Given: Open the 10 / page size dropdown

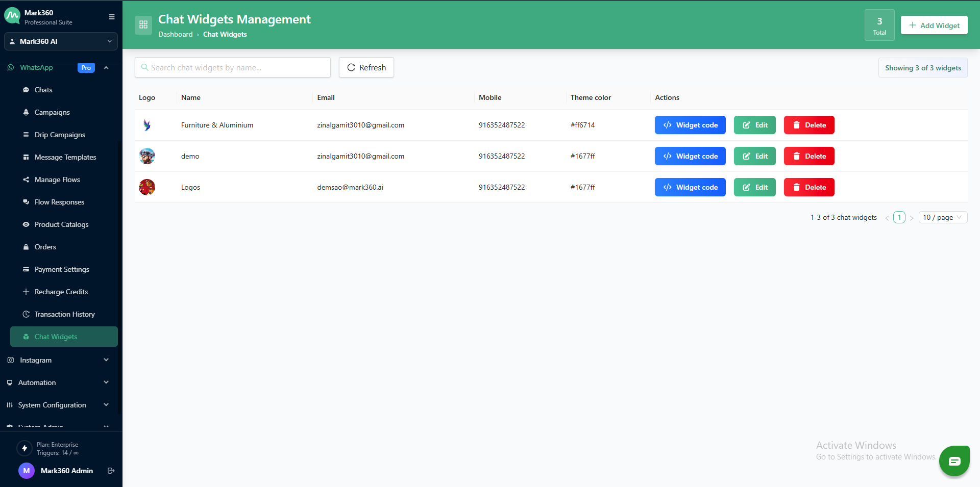Looking at the screenshot, I should click(942, 217).
